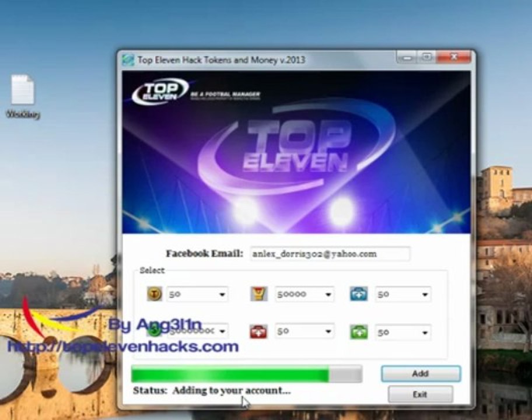Click the green cash money icon
Viewport: 532px width, 420px height.
(x=155, y=331)
